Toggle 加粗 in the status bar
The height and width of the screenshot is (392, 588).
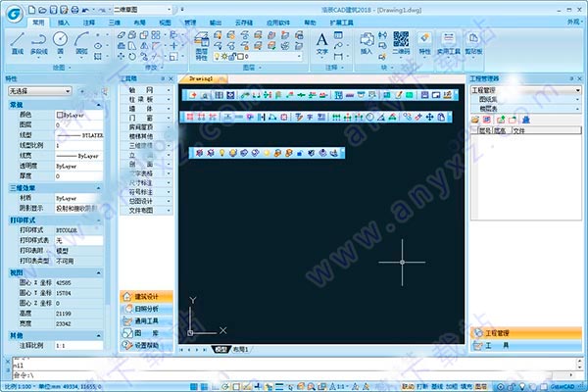pos(452,386)
